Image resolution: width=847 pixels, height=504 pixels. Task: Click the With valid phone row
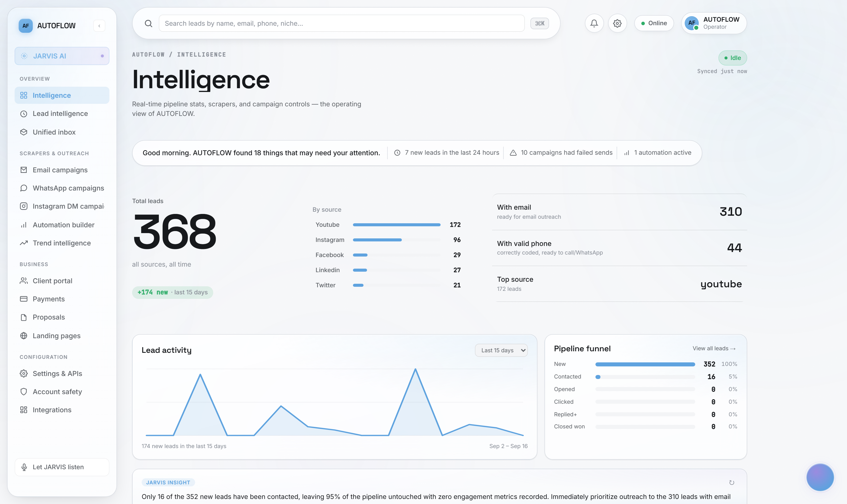619,248
